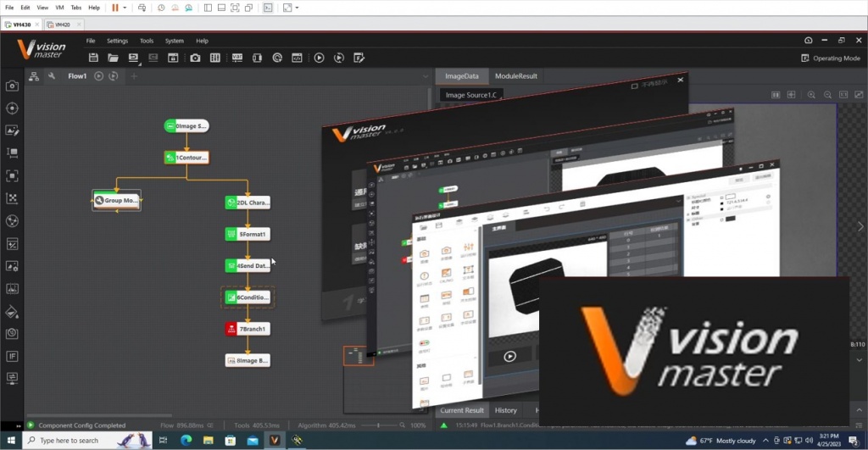This screenshot has width=868, height=450.
Task: Switch to the ModuleResult tab
Action: [x=516, y=75]
